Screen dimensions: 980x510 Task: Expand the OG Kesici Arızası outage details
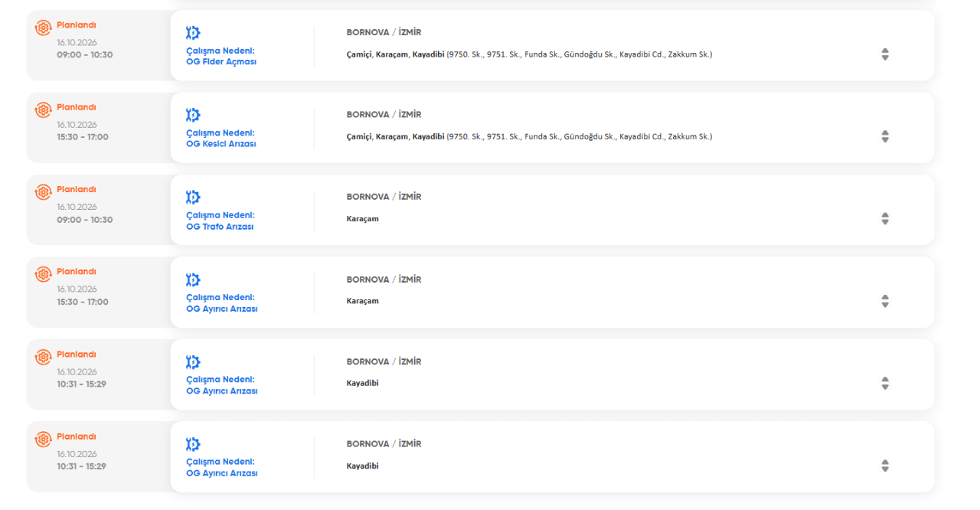coord(885,136)
